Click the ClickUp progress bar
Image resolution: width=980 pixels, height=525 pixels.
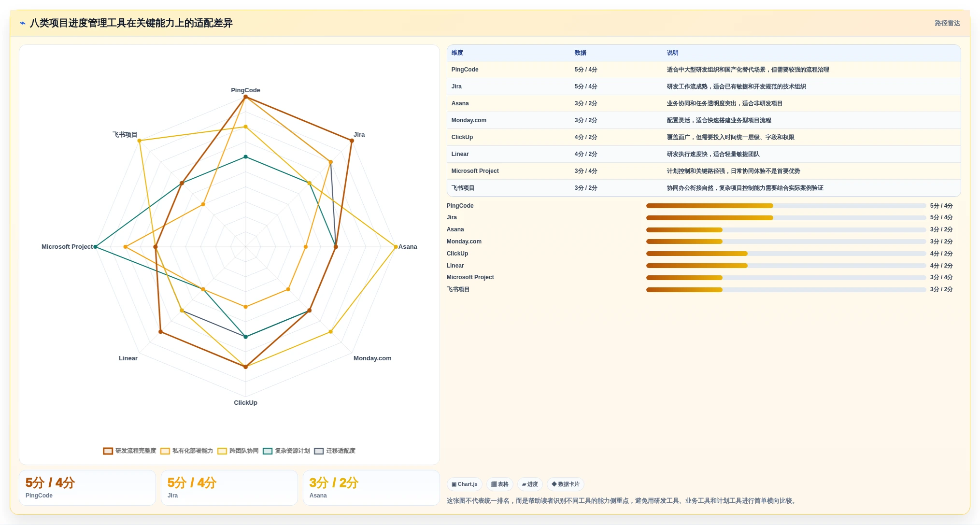click(786, 254)
